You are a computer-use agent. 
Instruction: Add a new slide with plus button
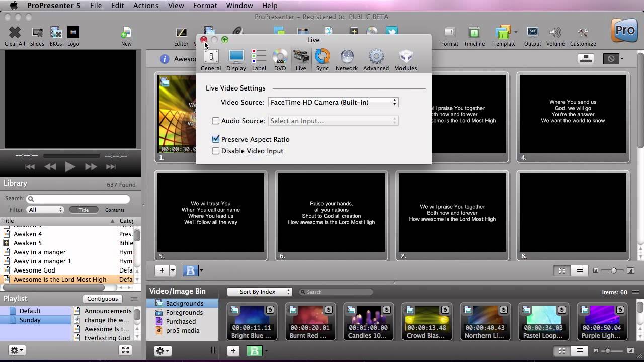(x=162, y=270)
